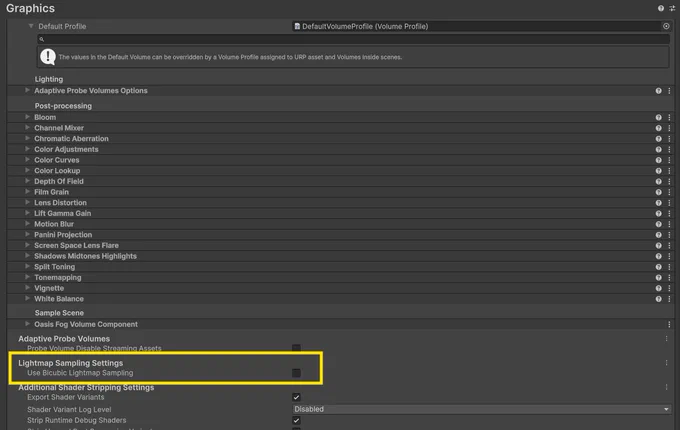Toggle Probe Volume Disable Streaming Assets checkbox
The width and height of the screenshot is (680, 430).
point(296,348)
